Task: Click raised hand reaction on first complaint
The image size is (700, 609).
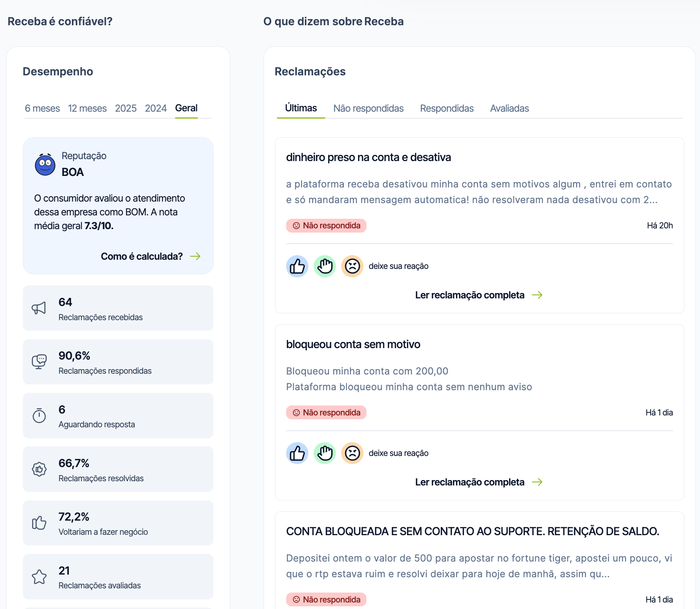Action: point(325,266)
